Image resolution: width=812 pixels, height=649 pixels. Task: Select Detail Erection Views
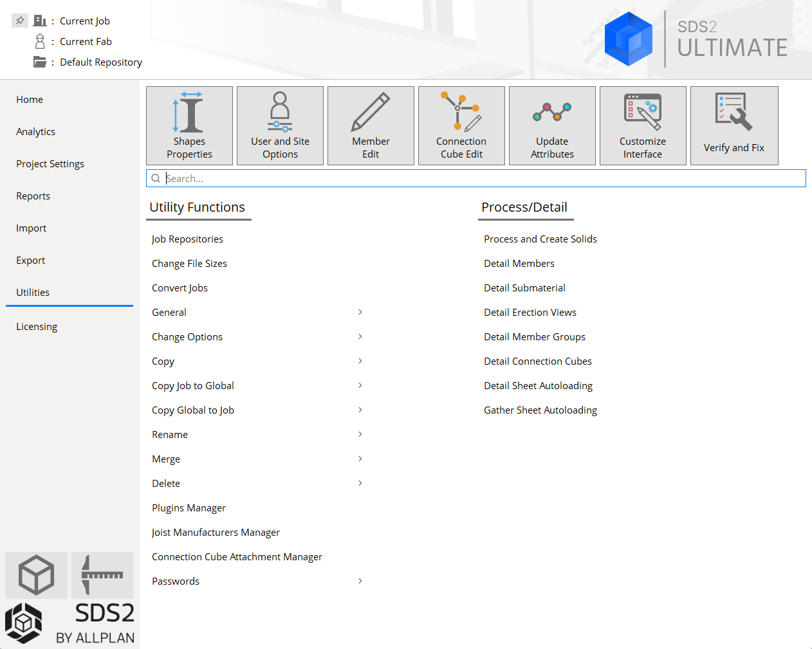[x=530, y=312]
